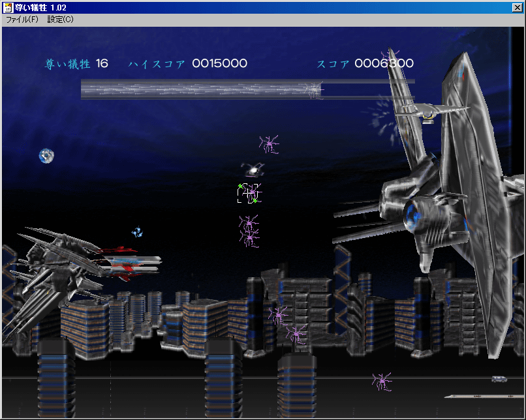
Task: Click the ハイスコア 0015000 readout
Action: (188, 63)
